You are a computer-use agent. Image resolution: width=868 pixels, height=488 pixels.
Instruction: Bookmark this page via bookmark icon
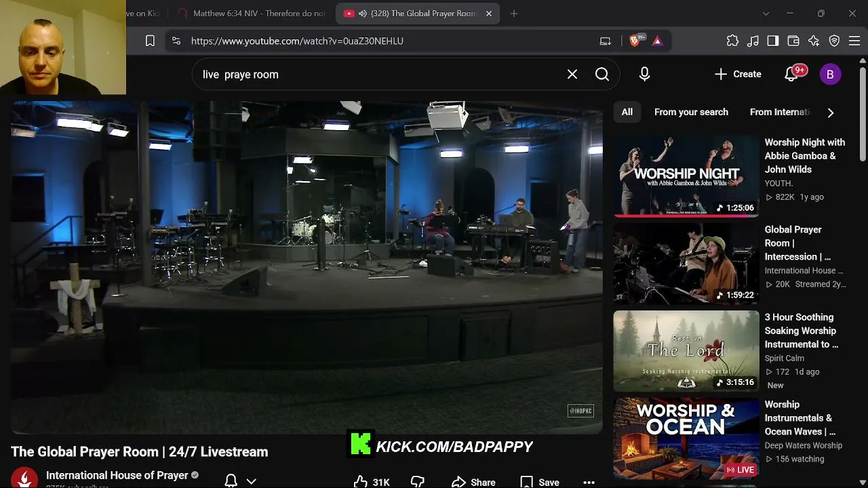[x=150, y=41]
